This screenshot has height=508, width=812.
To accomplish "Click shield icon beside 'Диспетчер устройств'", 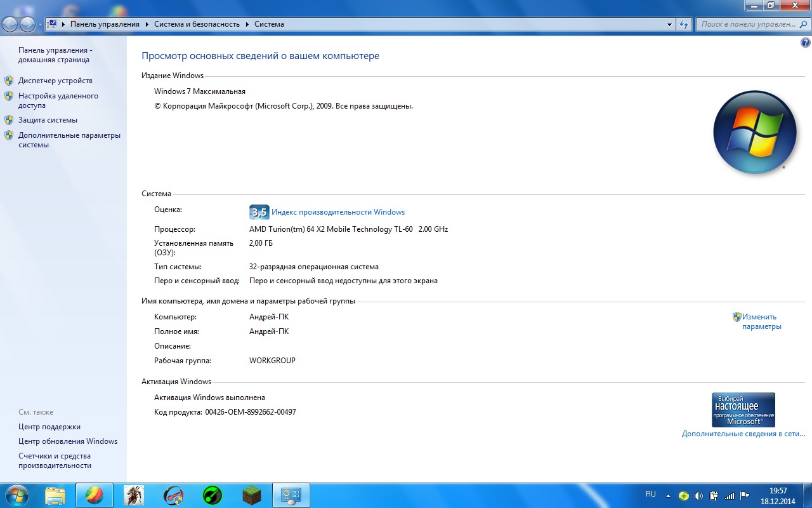I will pos(9,81).
